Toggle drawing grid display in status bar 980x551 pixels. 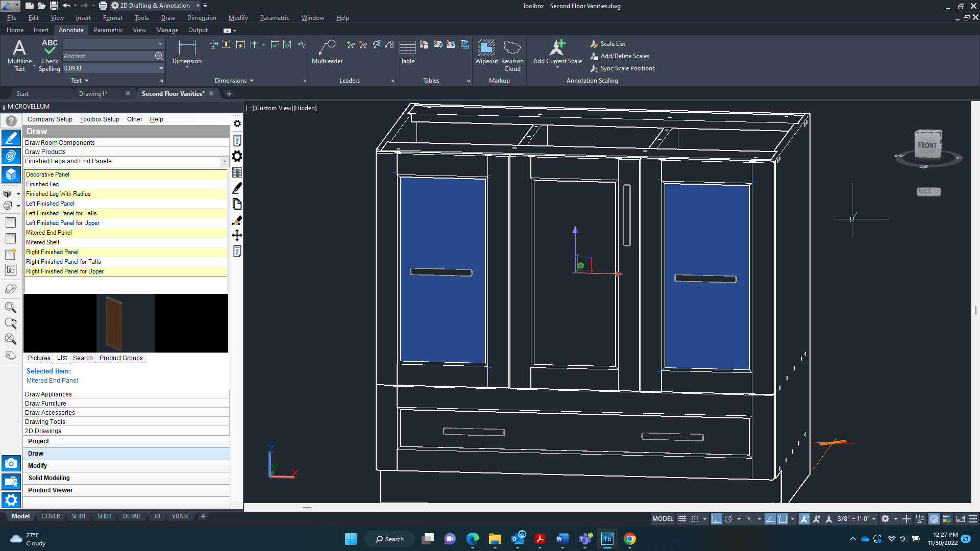(682, 519)
